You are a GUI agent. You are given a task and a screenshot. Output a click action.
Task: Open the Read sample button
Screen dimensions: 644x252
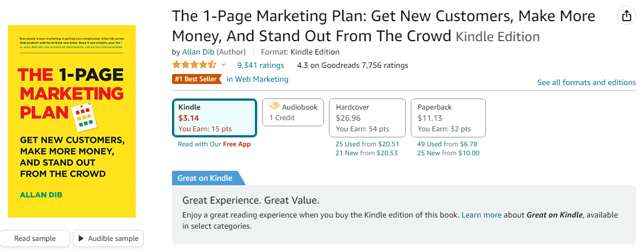coord(35,239)
